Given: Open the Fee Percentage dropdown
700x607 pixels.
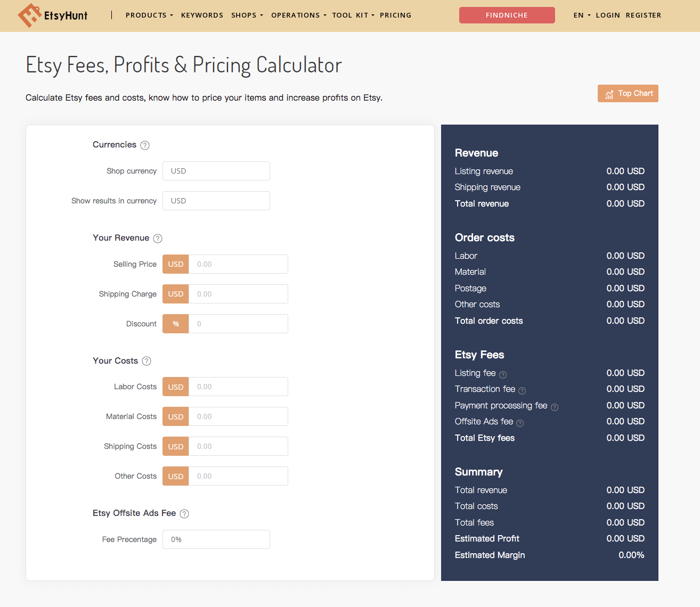Looking at the screenshot, I should 216,539.
